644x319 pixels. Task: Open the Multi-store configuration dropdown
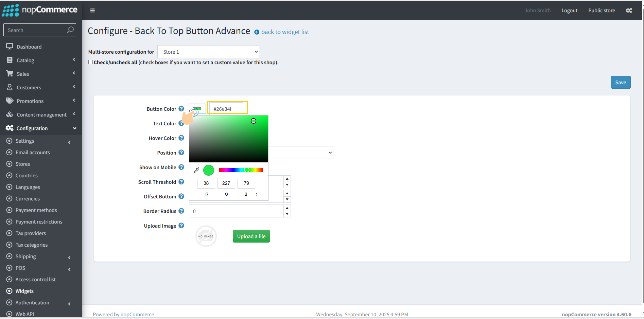tap(208, 52)
